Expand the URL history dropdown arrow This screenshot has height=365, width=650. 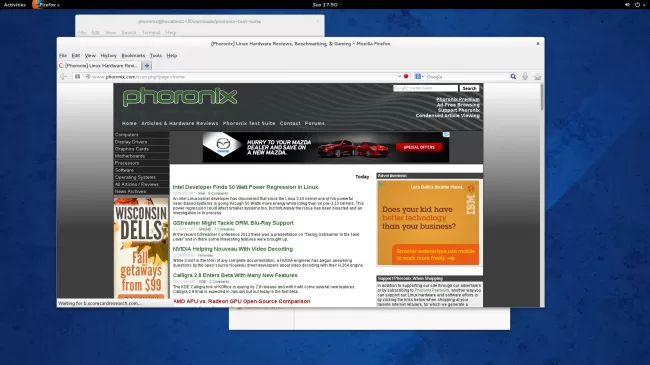tap(399, 76)
